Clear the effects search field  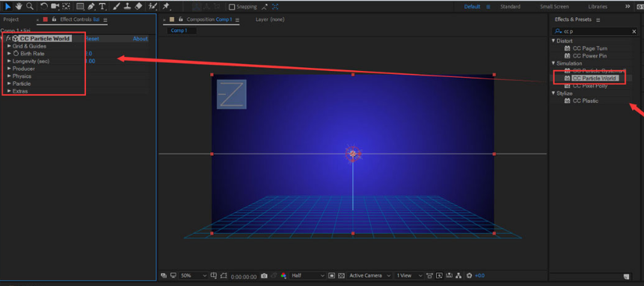pos(634,31)
